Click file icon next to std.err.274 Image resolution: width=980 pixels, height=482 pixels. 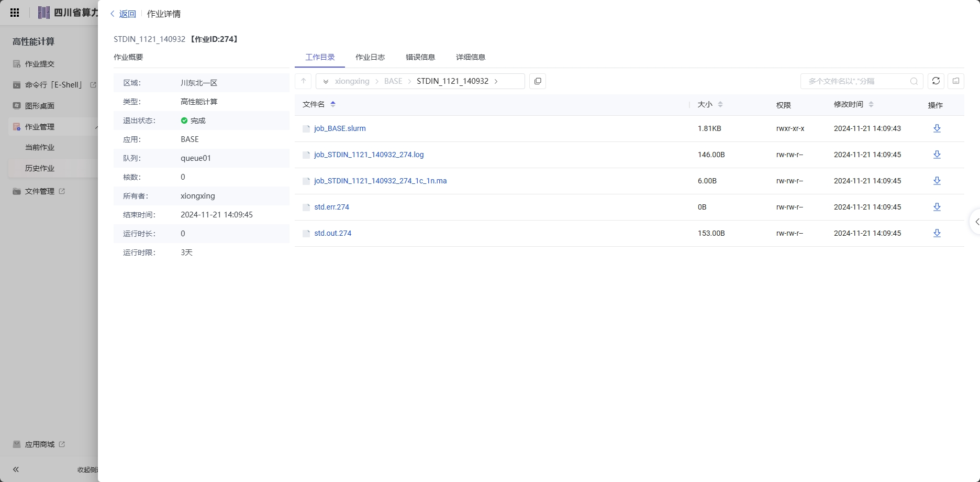306,207
